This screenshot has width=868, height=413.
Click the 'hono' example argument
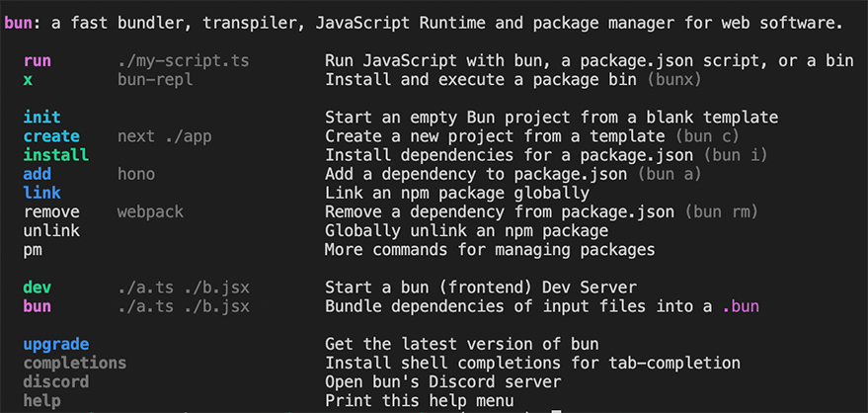(136, 175)
